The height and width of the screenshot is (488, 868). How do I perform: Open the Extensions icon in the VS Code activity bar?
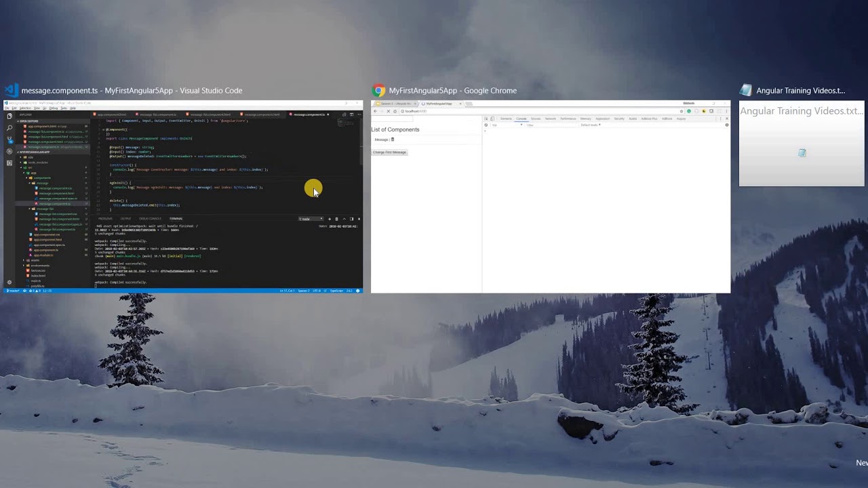coord(9,163)
